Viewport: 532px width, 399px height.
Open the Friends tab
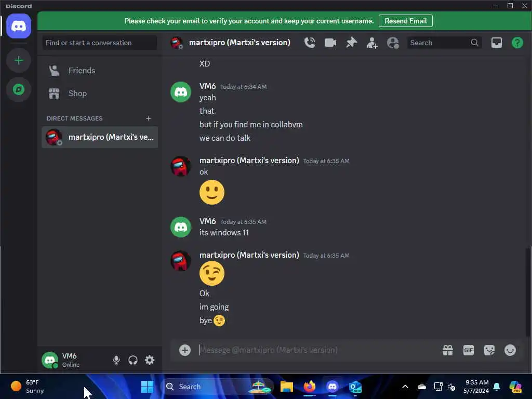tap(100, 71)
